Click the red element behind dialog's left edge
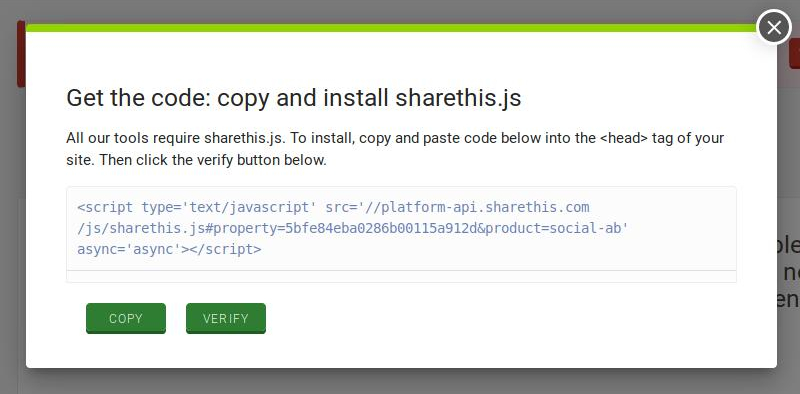This screenshot has width=800, height=394. 21,54
